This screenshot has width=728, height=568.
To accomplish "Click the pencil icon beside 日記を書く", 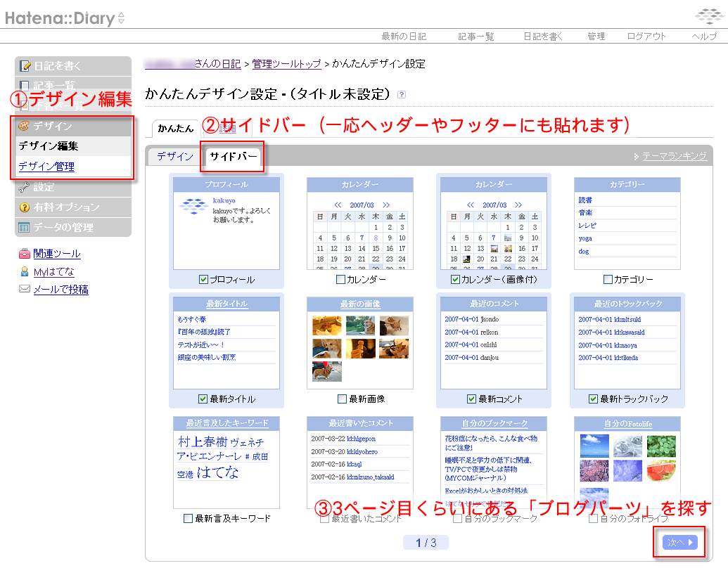I will click(25, 66).
